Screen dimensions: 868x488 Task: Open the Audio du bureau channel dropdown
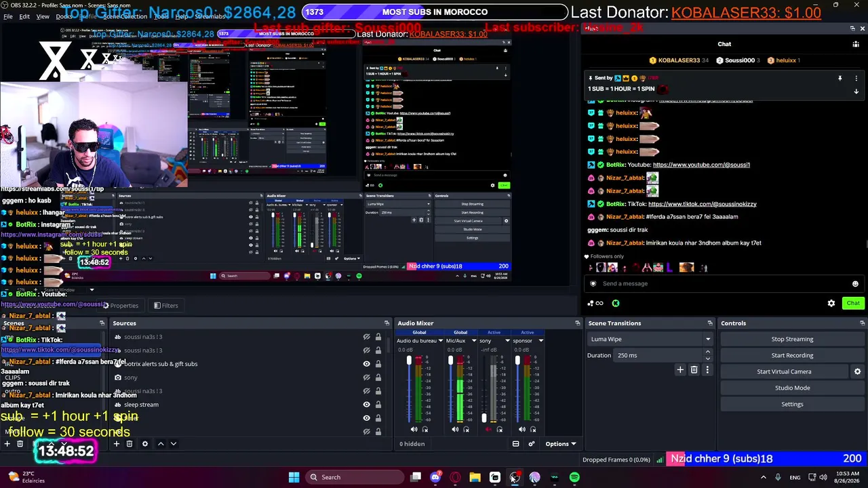[441, 341]
